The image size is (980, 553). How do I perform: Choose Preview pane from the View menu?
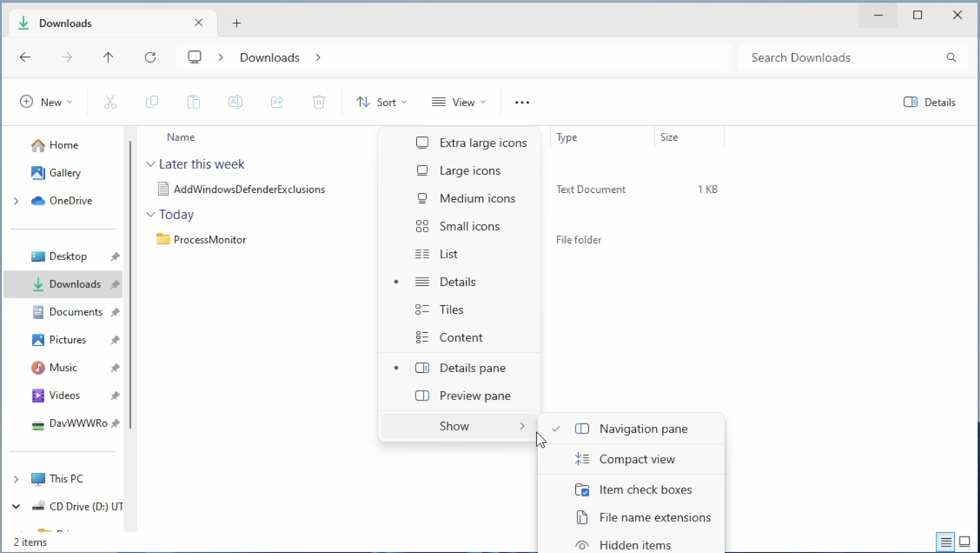tap(475, 396)
